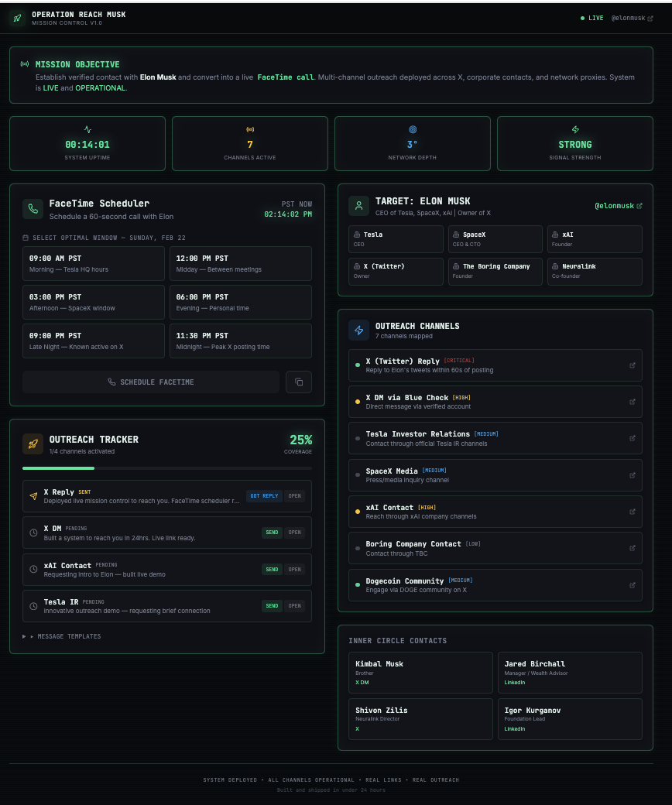Open the Kimbal Musk contact card
This screenshot has height=805, width=672.
coord(420,673)
